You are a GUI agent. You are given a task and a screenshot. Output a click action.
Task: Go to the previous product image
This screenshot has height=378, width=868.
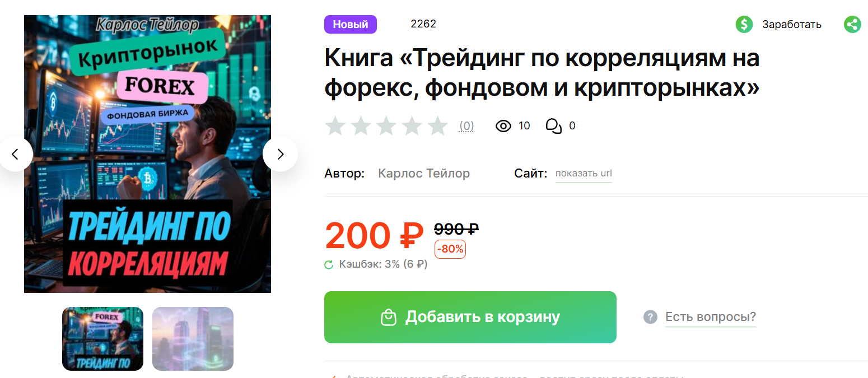[x=15, y=154]
